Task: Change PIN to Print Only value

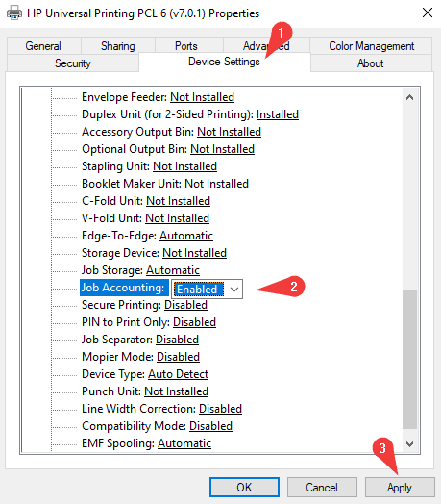Action: coord(194,322)
